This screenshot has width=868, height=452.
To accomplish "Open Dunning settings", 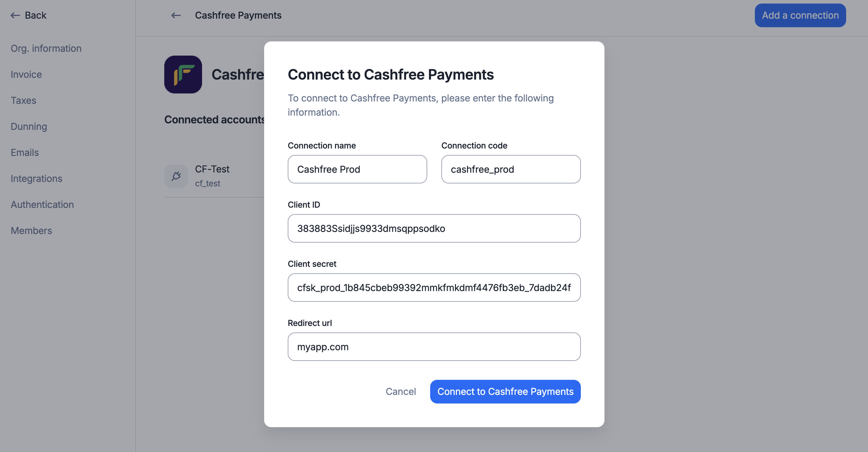I will point(29,126).
